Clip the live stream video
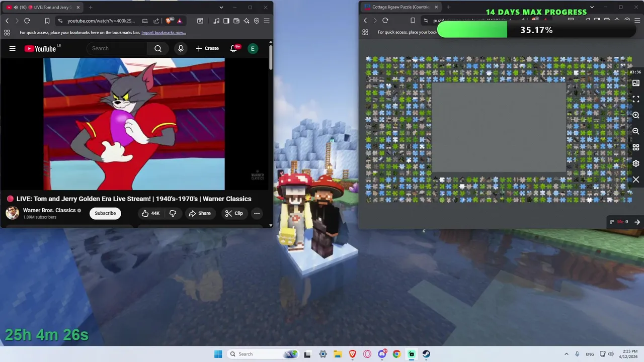 (234, 213)
